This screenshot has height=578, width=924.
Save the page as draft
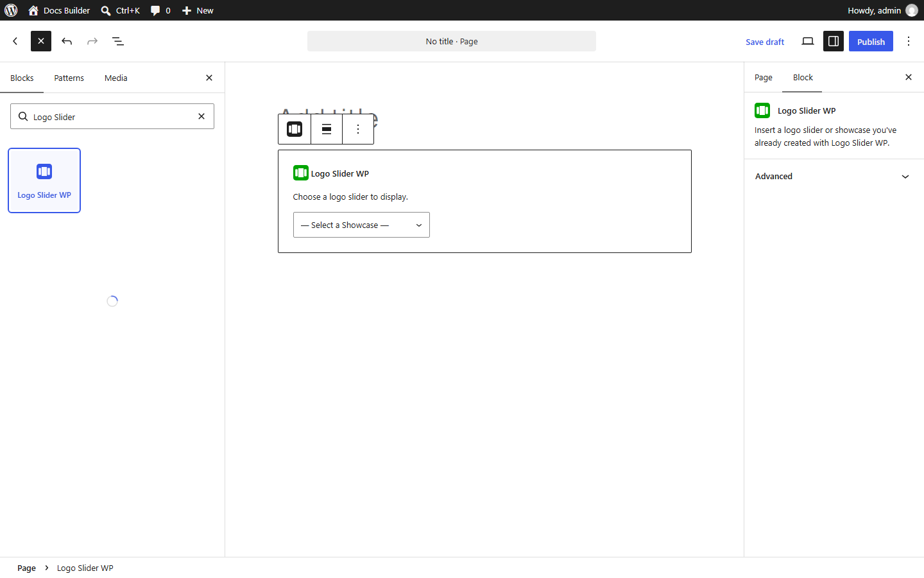click(x=765, y=42)
